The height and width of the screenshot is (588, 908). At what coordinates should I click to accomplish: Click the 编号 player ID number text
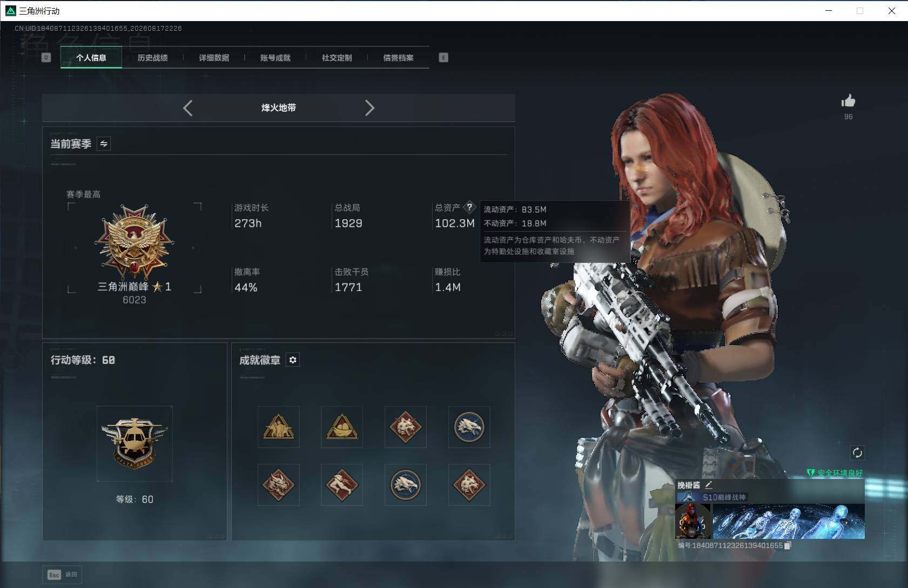731,546
